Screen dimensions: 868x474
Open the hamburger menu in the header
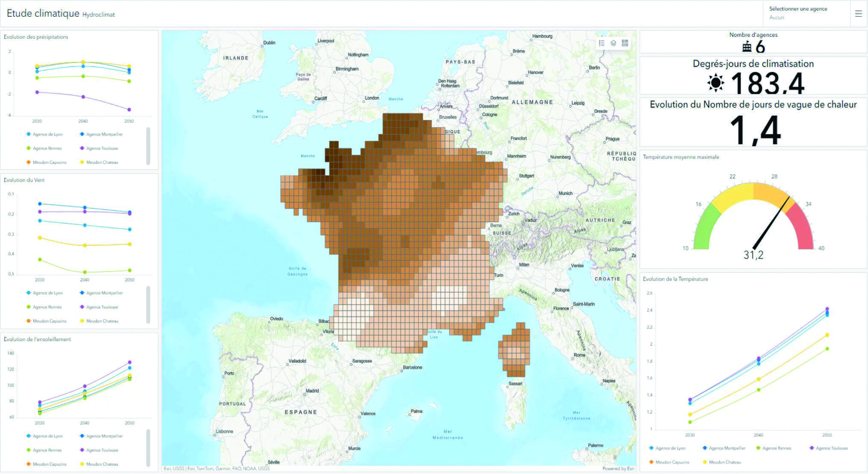858,14
